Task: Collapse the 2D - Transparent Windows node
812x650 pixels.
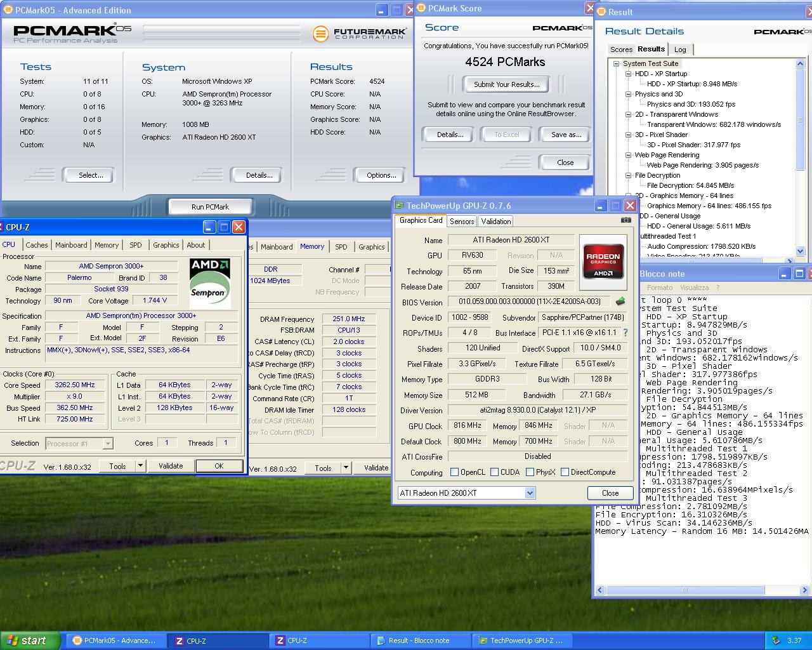Action: click(628, 114)
